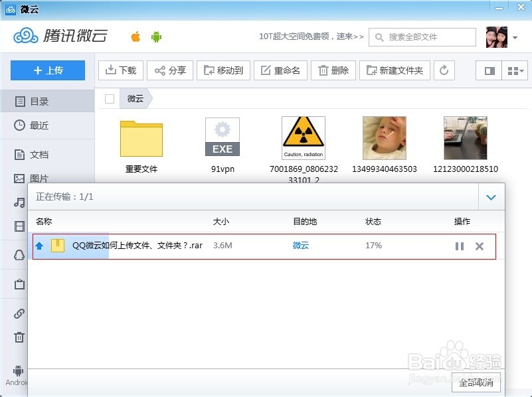This screenshot has width=532, height=397.
Task: Click the 名称 column header
Action: (44, 221)
